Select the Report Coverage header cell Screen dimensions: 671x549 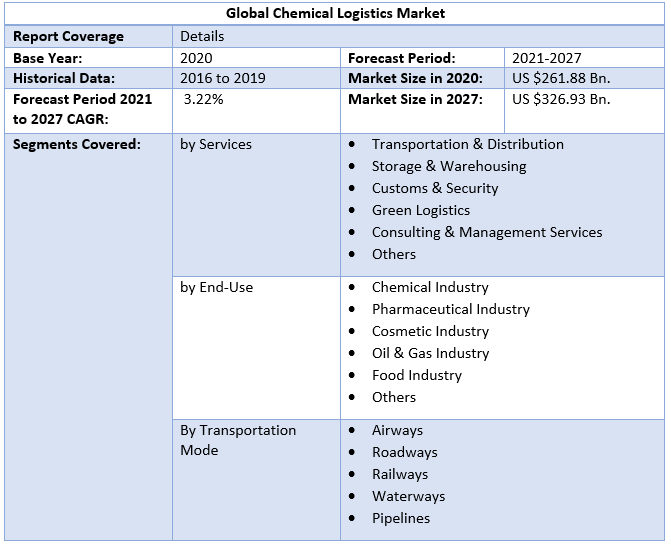pyautogui.click(x=68, y=36)
